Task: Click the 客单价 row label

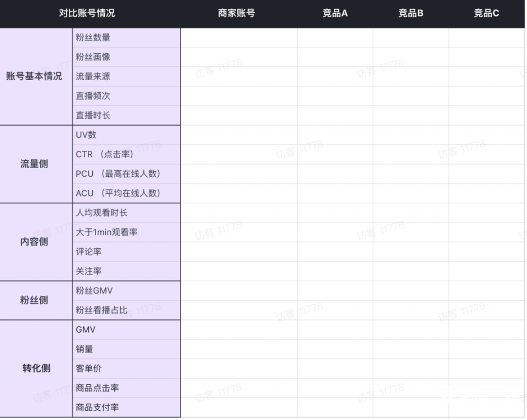Action: pyautogui.click(x=126, y=368)
